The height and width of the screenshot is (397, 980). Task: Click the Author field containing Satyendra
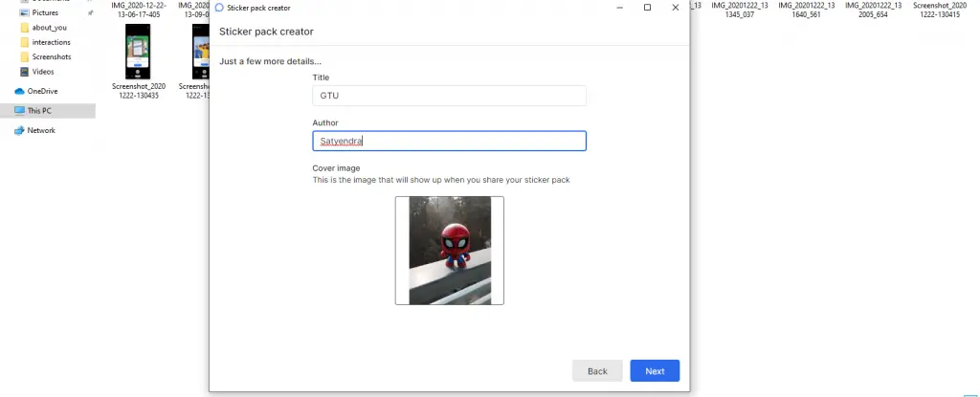click(x=449, y=141)
